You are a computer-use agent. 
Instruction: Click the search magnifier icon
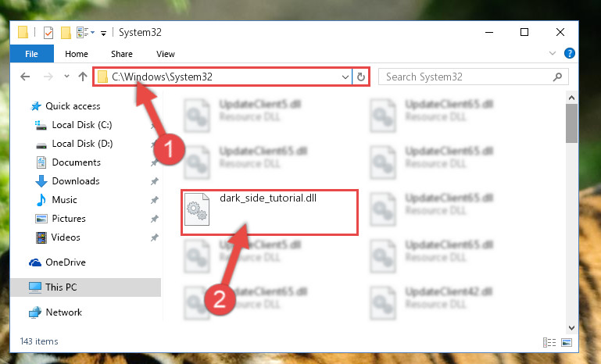(558, 77)
